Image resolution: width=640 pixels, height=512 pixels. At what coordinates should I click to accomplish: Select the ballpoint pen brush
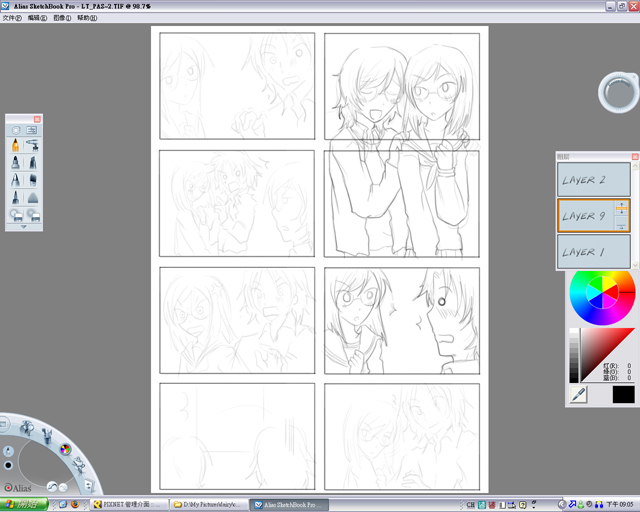16,180
